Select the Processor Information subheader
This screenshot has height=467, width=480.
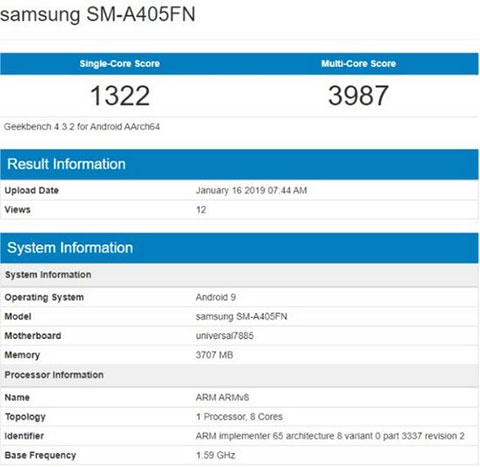click(239, 375)
